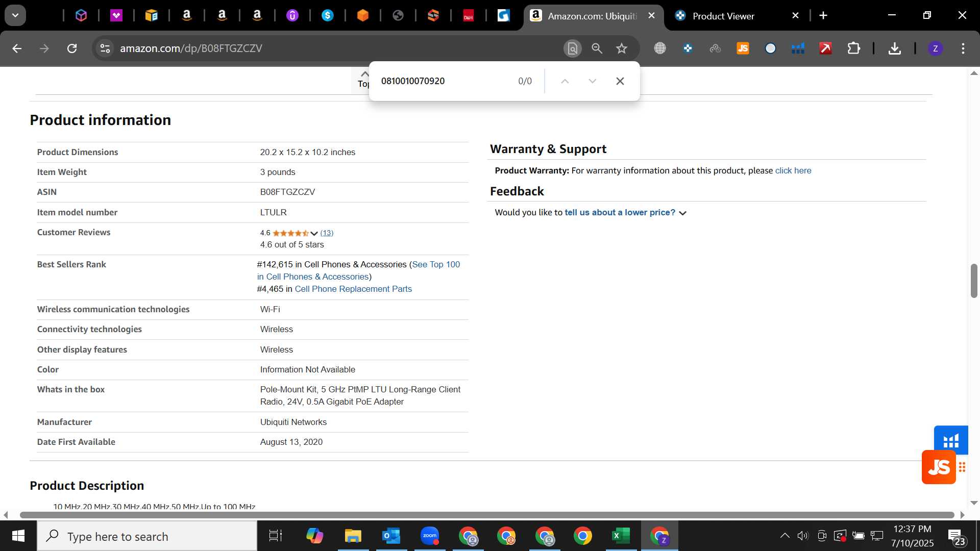Open the warranty click here link
Screen dimensions: 980x551
tap(793, 171)
